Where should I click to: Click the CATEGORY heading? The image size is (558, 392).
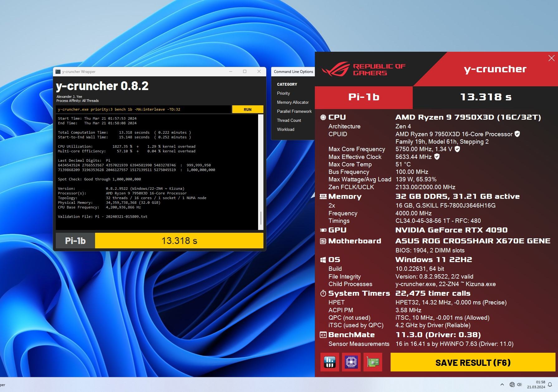point(287,84)
